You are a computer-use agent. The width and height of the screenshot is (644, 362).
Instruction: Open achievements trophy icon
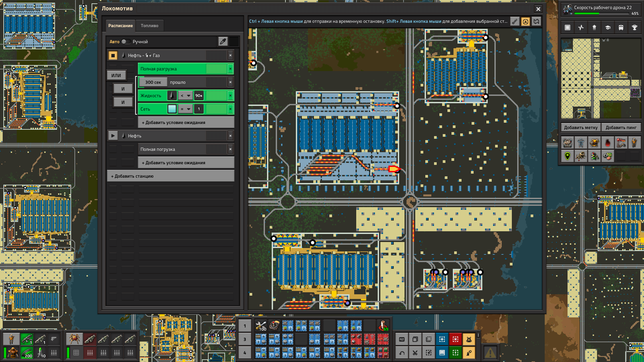(x=635, y=27)
